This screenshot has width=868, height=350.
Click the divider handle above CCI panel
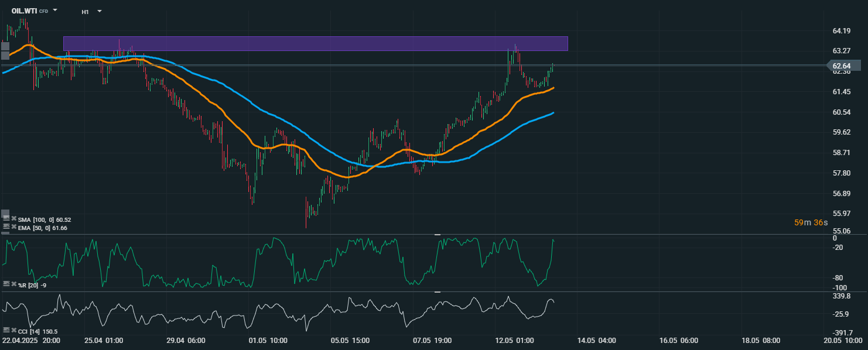click(437, 291)
